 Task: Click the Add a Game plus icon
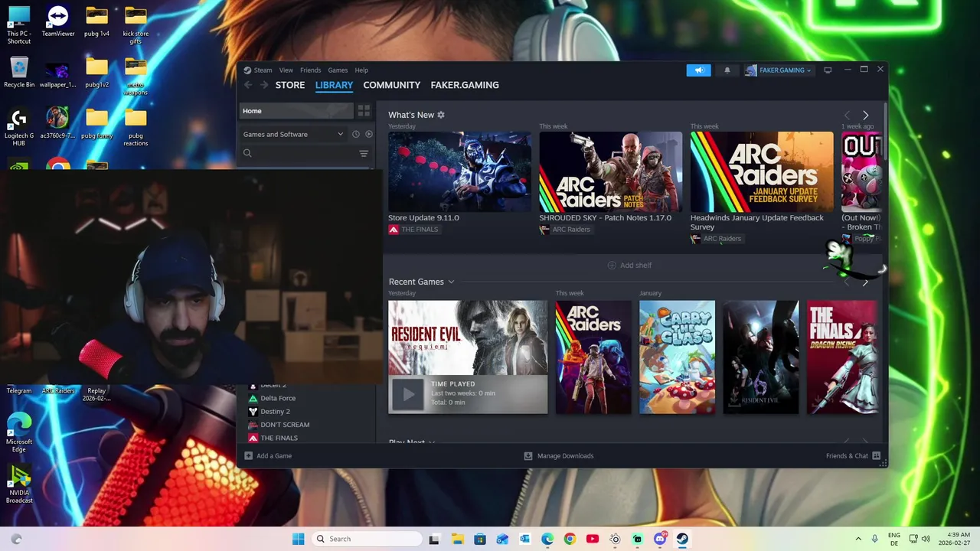click(x=248, y=456)
